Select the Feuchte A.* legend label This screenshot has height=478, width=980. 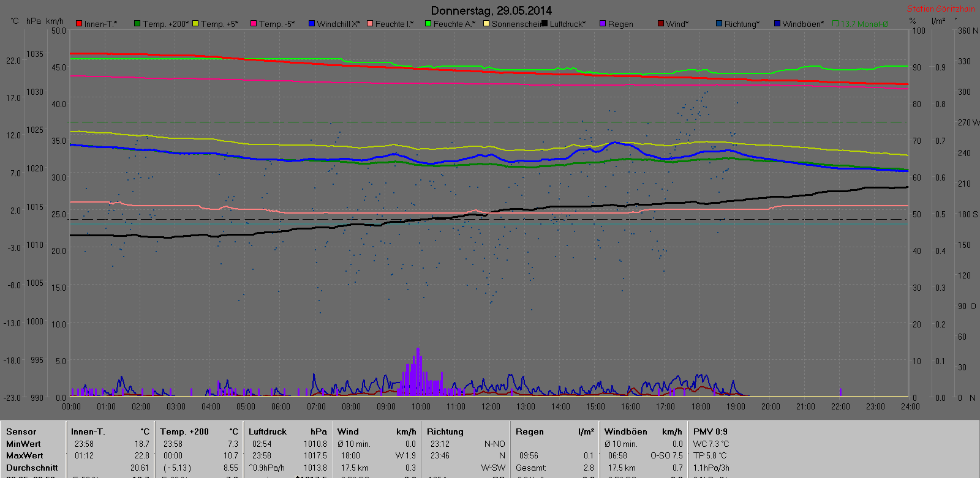click(x=454, y=24)
